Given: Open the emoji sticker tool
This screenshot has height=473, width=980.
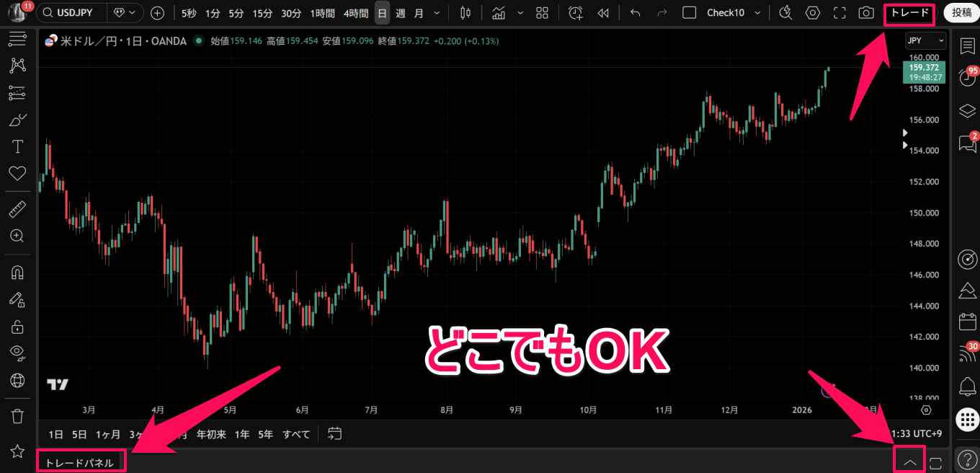Looking at the screenshot, I should coord(17,173).
